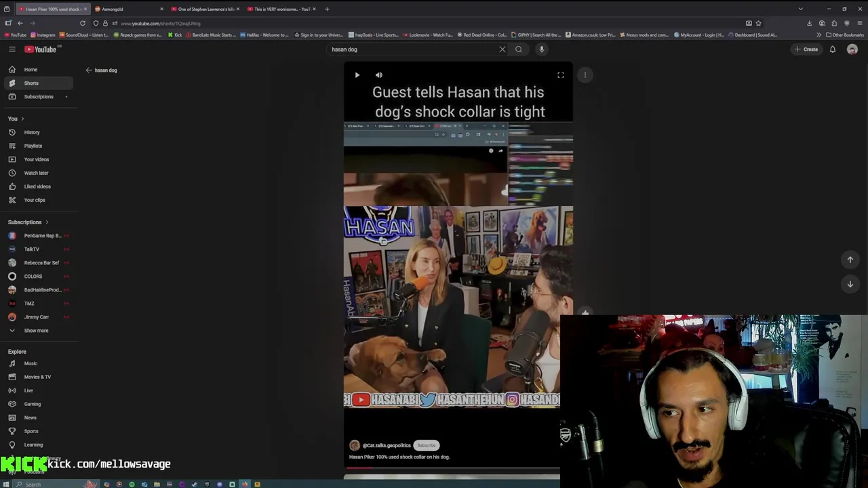Open the browser downloads panel
Viewport: 868px width, 488px height.
[809, 23]
